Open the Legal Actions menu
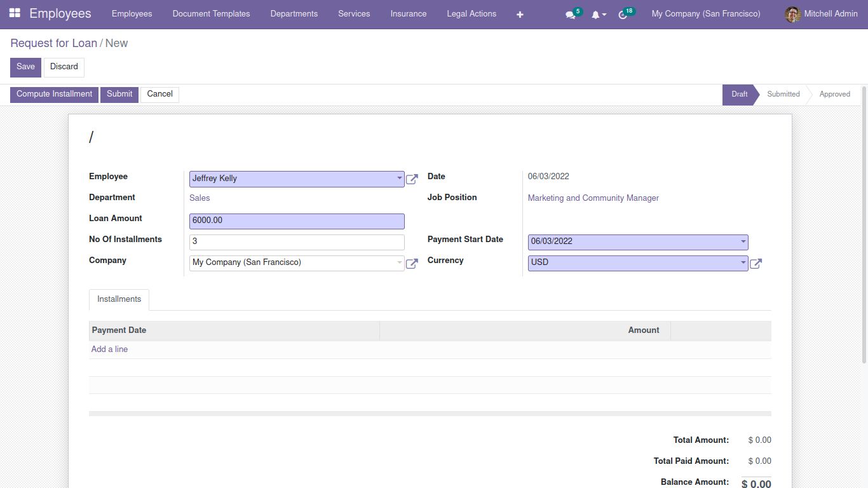Screen dimensions: 868x488 [471, 13]
